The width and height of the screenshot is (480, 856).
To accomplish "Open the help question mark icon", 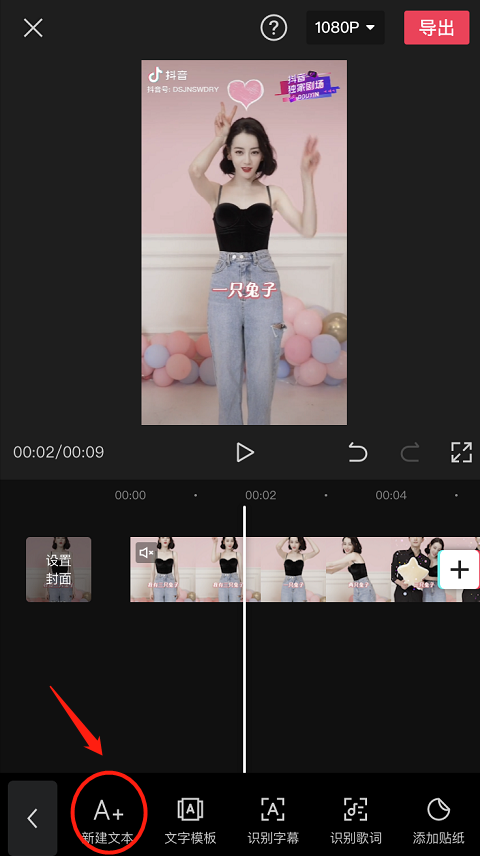I will point(274,27).
